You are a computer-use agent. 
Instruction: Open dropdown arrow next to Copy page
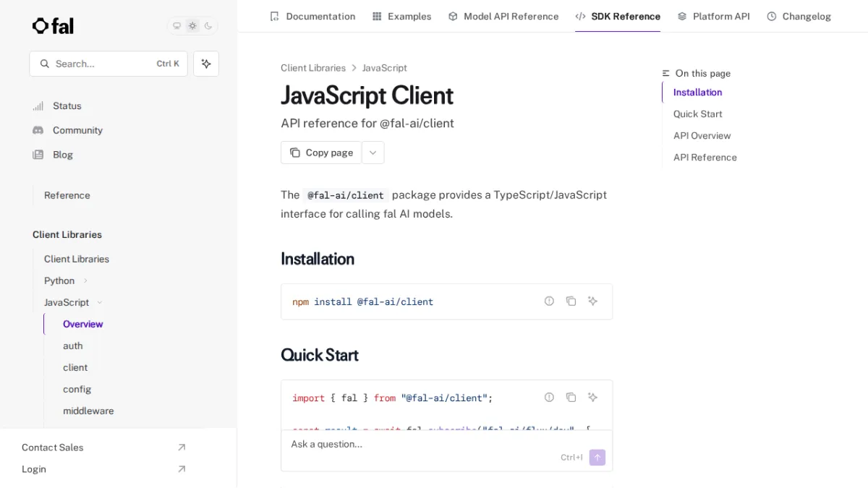(373, 153)
